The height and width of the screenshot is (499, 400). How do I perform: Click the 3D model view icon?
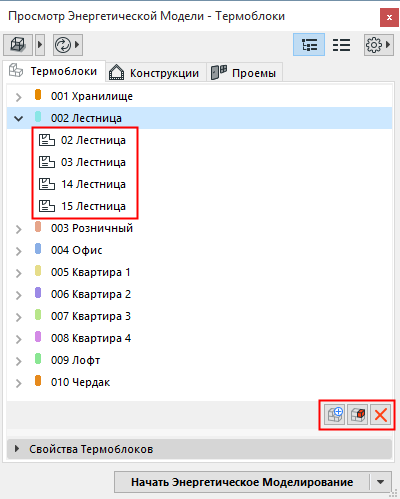coord(18,44)
